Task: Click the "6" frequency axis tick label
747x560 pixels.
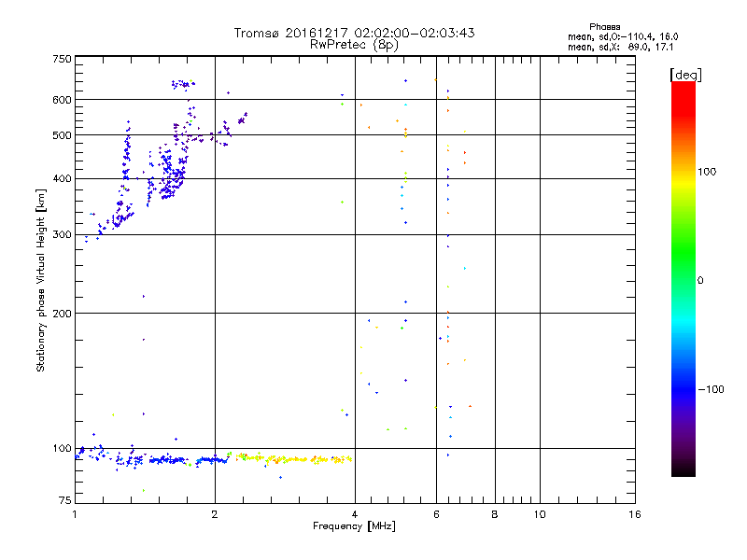Action: [x=436, y=514]
